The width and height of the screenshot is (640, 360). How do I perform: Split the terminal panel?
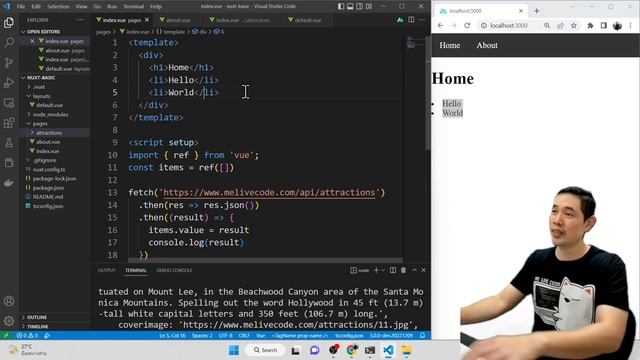393,270
